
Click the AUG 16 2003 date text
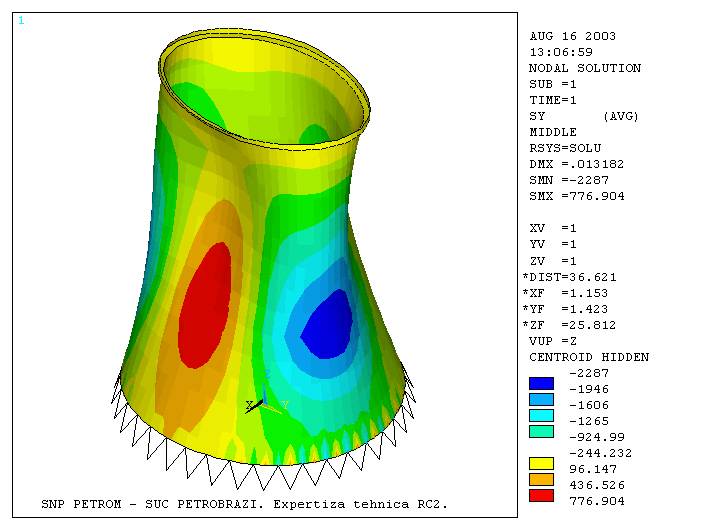(x=572, y=36)
